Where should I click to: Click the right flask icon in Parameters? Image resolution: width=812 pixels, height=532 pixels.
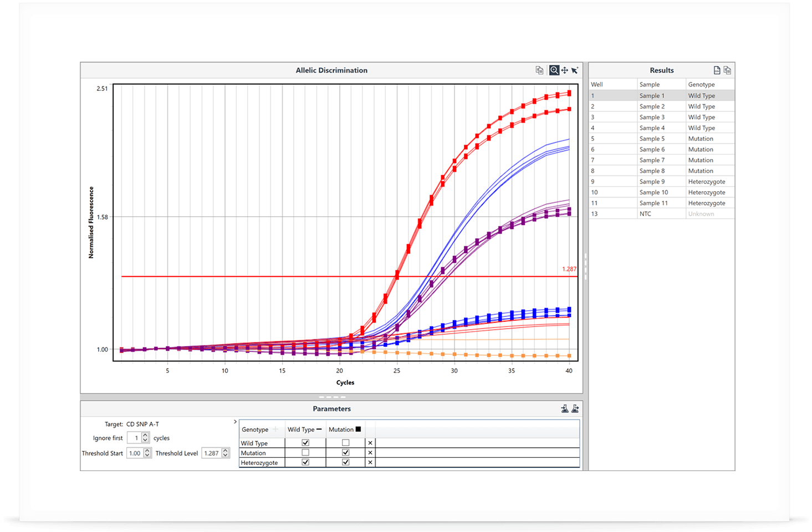575,409
